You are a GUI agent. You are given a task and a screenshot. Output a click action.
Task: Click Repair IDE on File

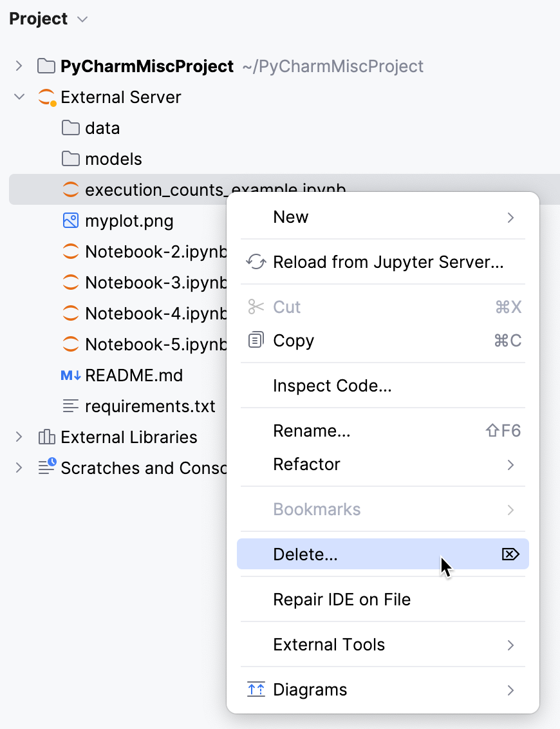[342, 599]
